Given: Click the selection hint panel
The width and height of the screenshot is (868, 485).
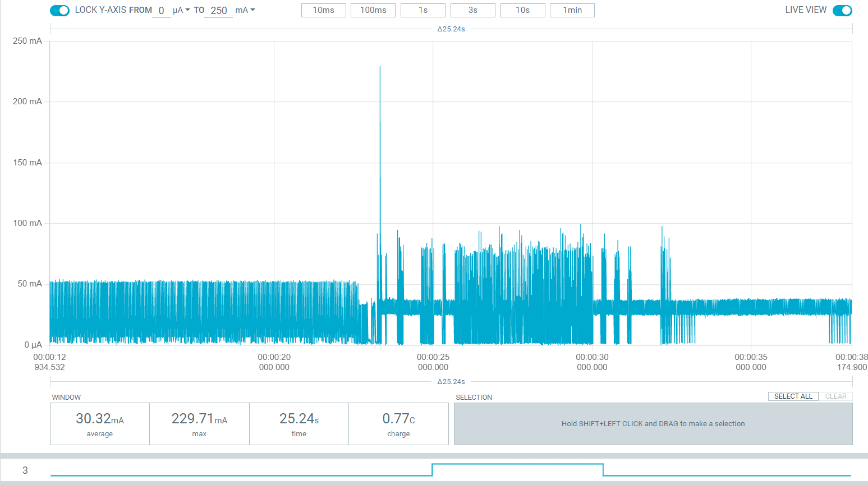Looking at the screenshot, I should point(653,424).
